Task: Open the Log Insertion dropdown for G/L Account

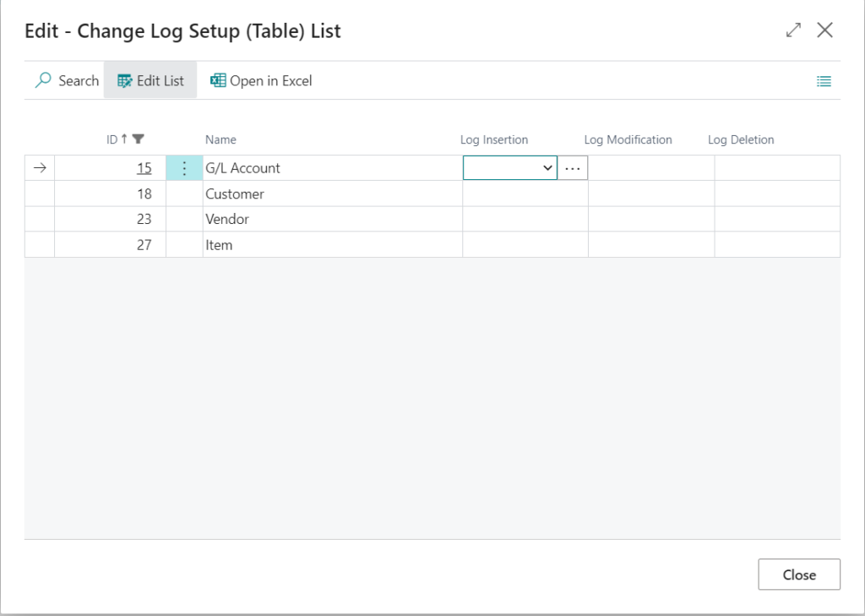Action: [x=547, y=168]
